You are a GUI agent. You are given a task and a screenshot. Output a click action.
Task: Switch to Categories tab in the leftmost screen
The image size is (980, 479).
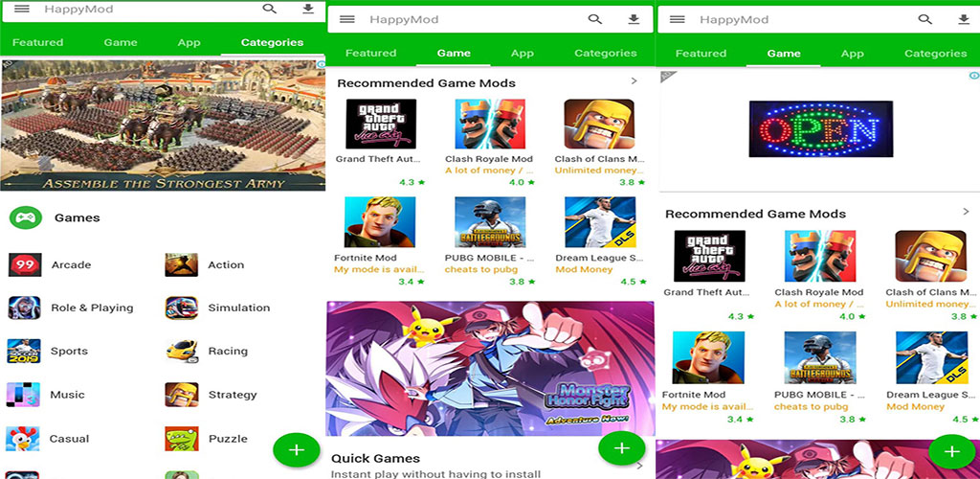click(x=272, y=42)
